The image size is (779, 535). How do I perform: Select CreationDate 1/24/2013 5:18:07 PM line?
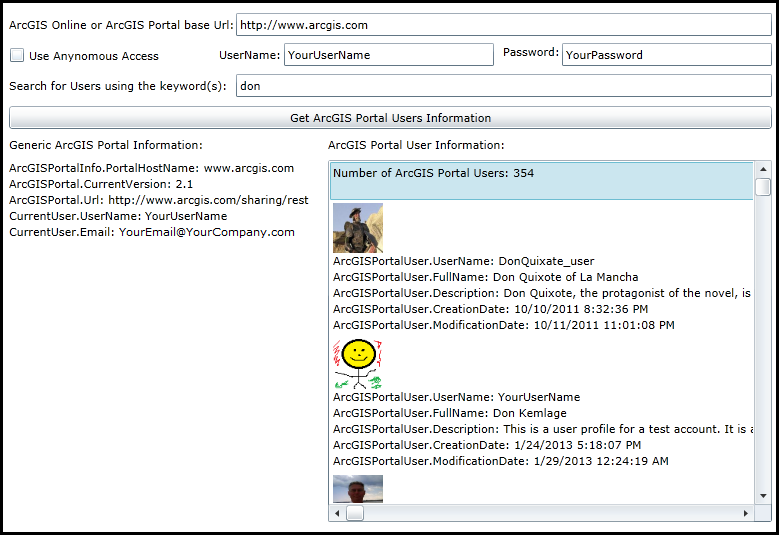tap(487, 445)
